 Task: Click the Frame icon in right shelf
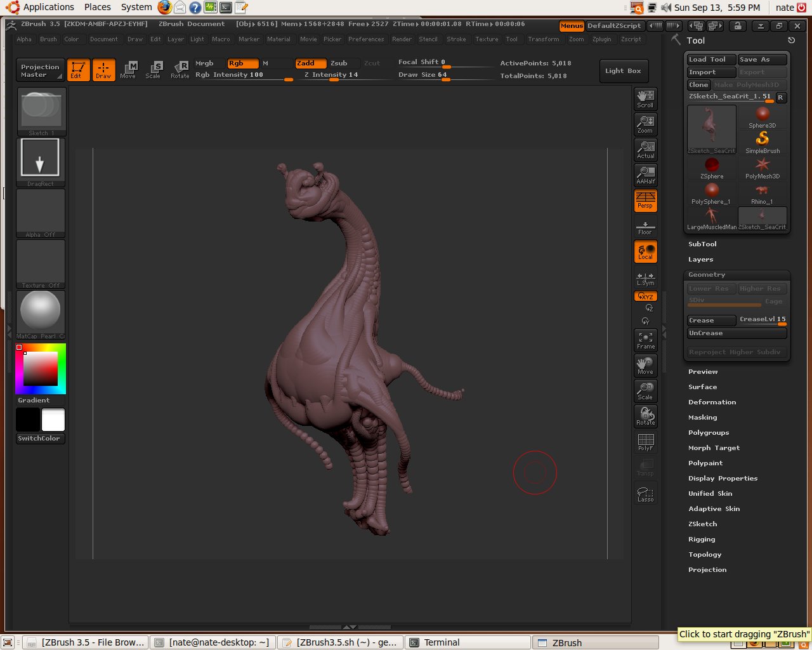645,340
